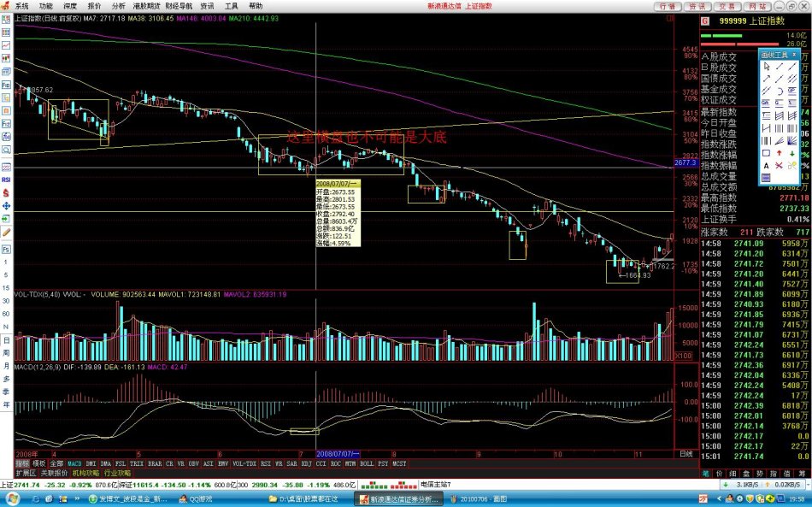Open the 系统 menu
Screen dimensions: 812x507
21,6
